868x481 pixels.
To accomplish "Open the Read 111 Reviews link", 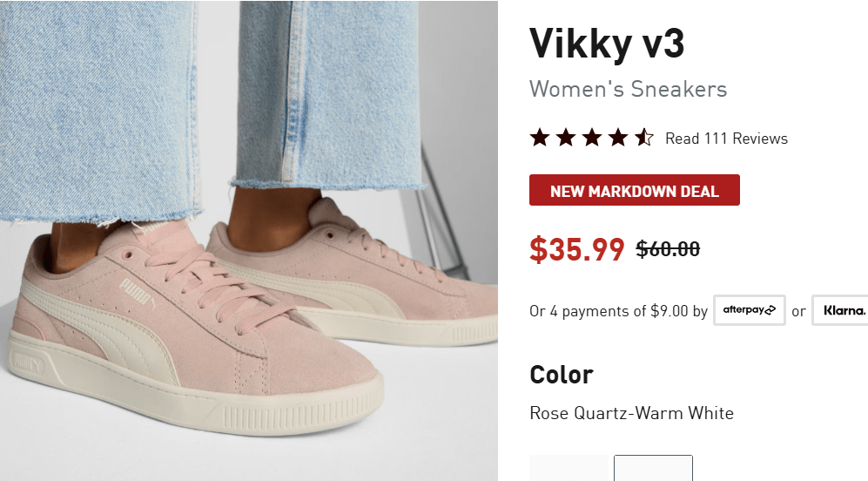I will pyautogui.click(x=726, y=139).
